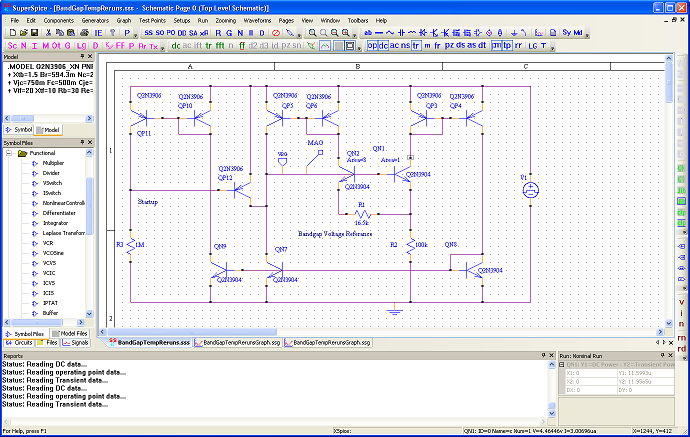Screen dimensions: 690x437
Task: Toggle the framed window view button
Action: tap(350, 46)
